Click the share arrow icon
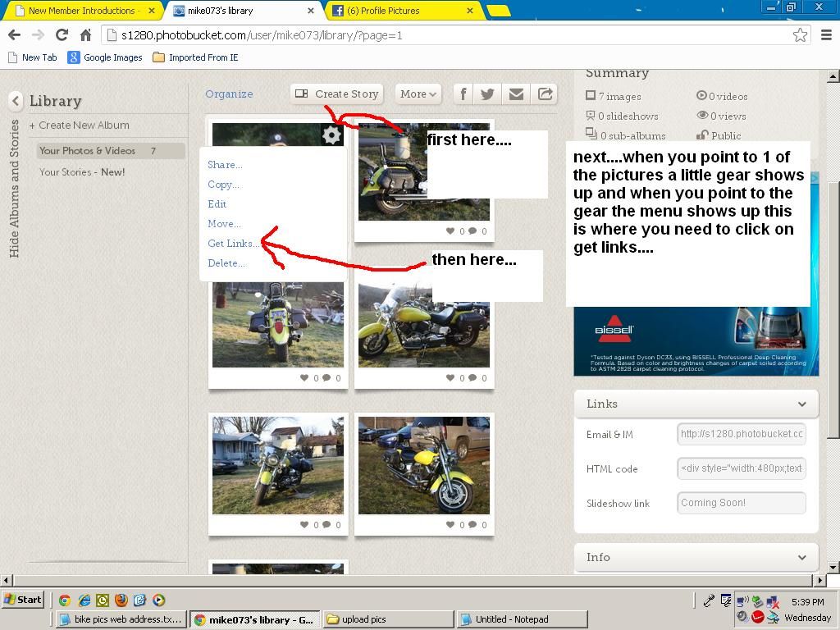This screenshot has height=630, width=840. coord(545,94)
